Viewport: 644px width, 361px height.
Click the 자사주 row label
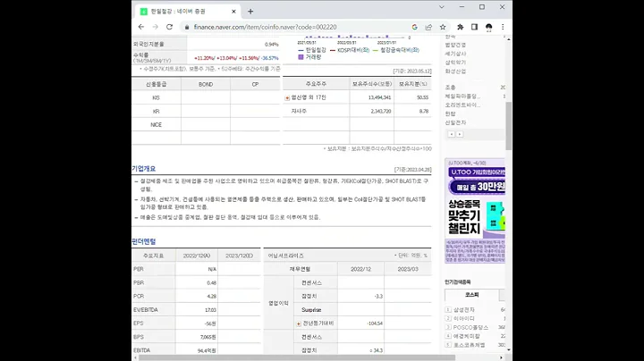click(x=299, y=111)
